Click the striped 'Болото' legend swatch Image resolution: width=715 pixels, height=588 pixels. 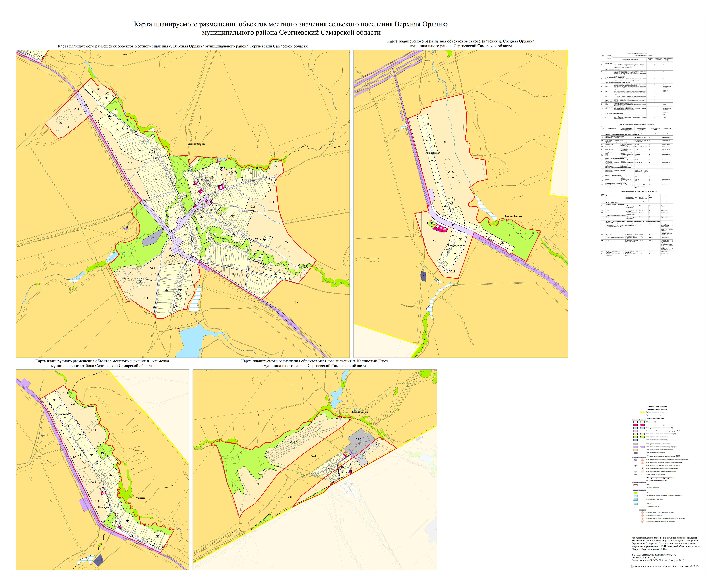point(635,504)
